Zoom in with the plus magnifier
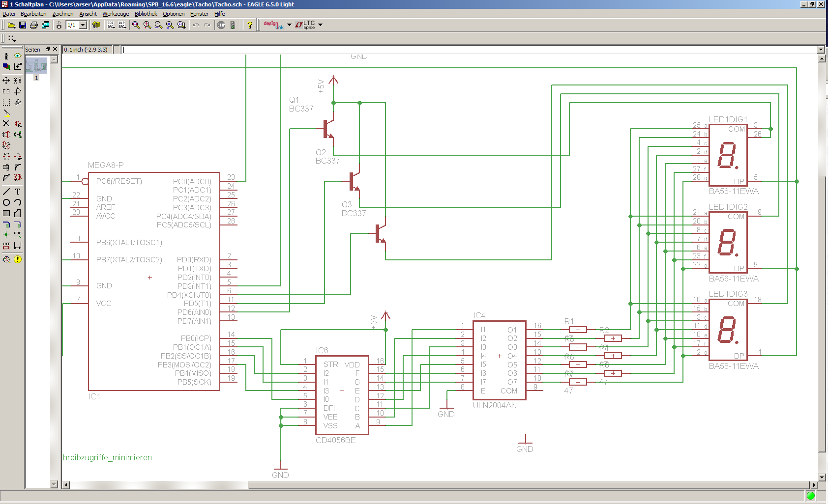 [148, 25]
